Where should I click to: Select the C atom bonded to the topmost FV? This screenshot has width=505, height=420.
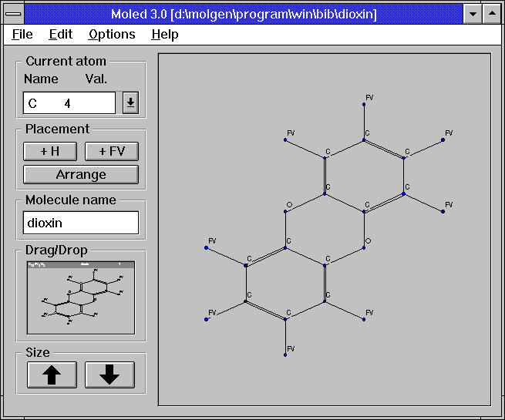click(x=364, y=140)
